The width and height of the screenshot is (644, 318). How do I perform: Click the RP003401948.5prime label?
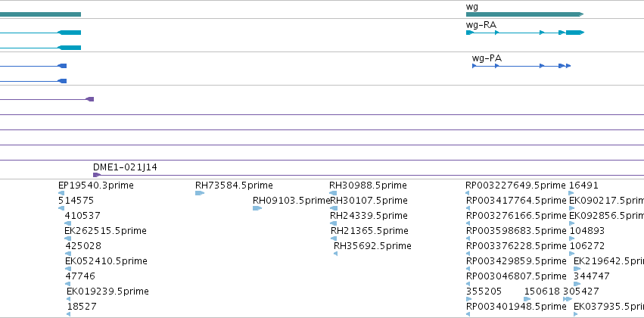point(516,307)
